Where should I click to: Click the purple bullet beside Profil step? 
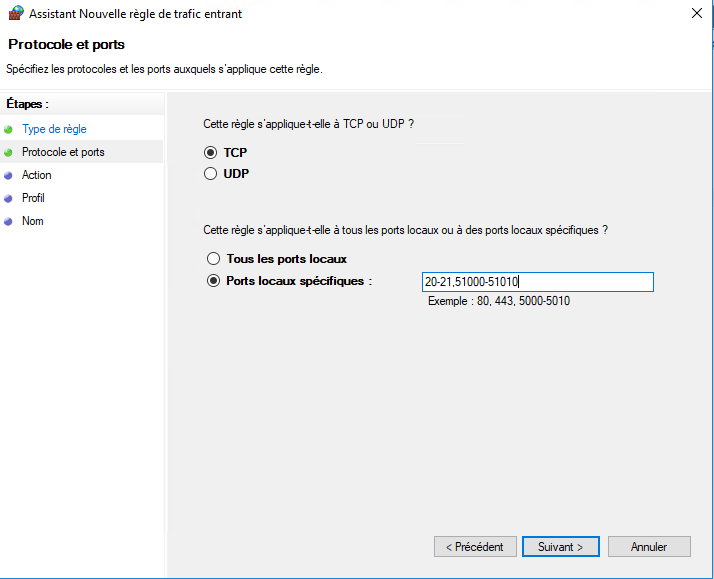[x=8, y=198]
